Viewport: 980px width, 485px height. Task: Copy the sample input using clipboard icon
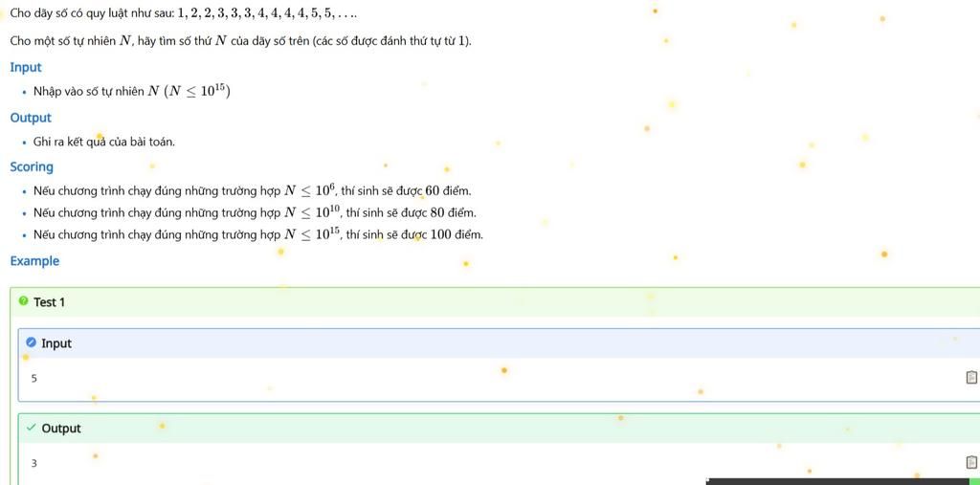(x=971, y=377)
